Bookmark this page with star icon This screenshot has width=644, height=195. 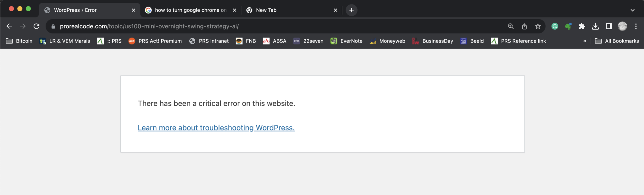pos(538,26)
